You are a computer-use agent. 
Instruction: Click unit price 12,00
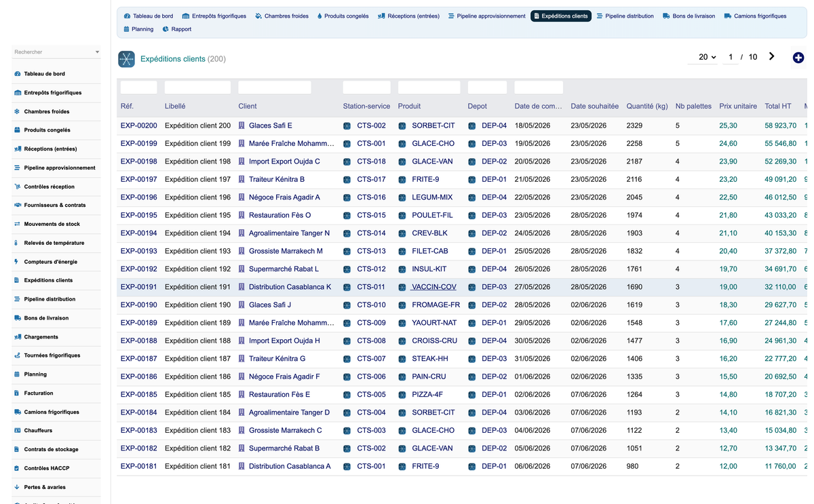click(728, 467)
